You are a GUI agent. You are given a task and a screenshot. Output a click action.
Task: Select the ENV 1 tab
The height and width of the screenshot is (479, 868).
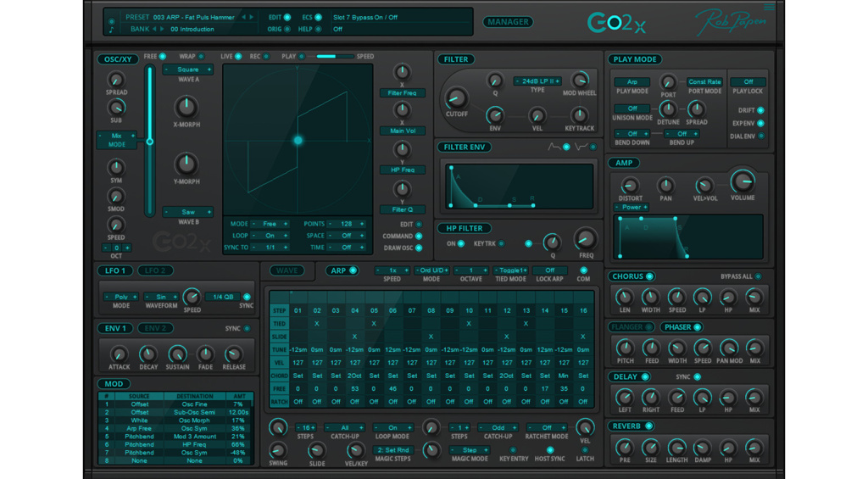115,328
